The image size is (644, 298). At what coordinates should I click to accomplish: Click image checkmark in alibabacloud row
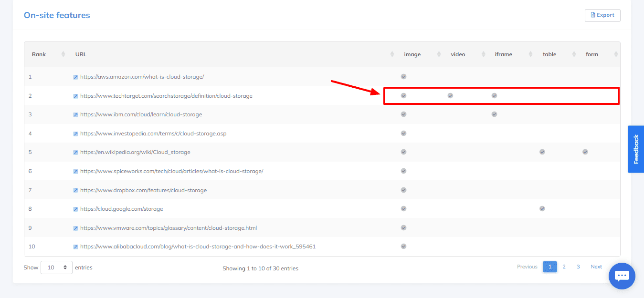pyautogui.click(x=403, y=246)
